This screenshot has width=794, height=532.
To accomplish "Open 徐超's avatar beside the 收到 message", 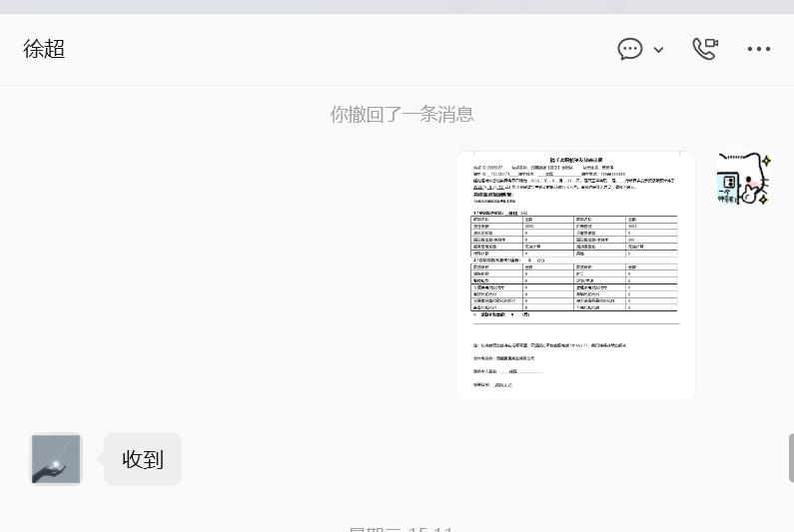I will pos(56,458).
